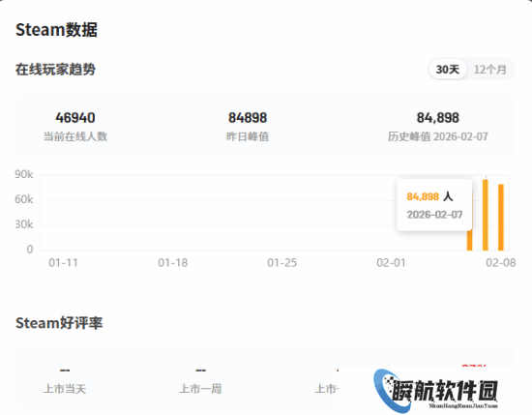The image size is (532, 415).
Task: Click the 01-11 x-axis date
Action: 64,263
